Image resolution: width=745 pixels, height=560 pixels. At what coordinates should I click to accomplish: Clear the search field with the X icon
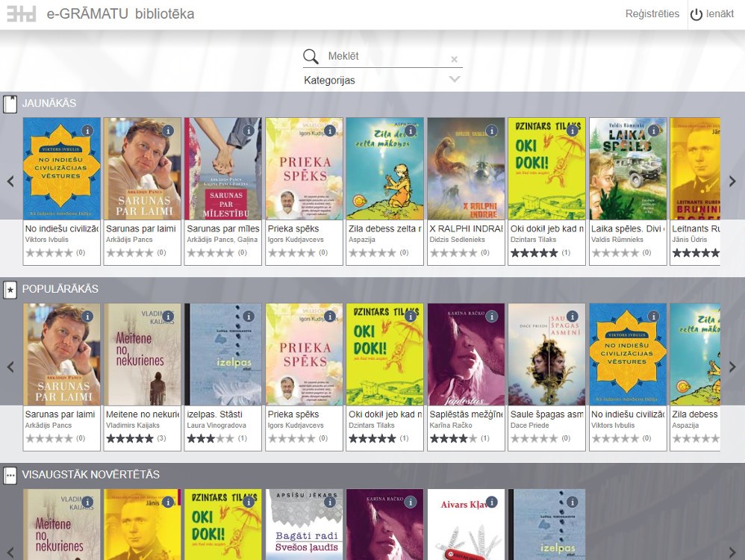(x=454, y=60)
